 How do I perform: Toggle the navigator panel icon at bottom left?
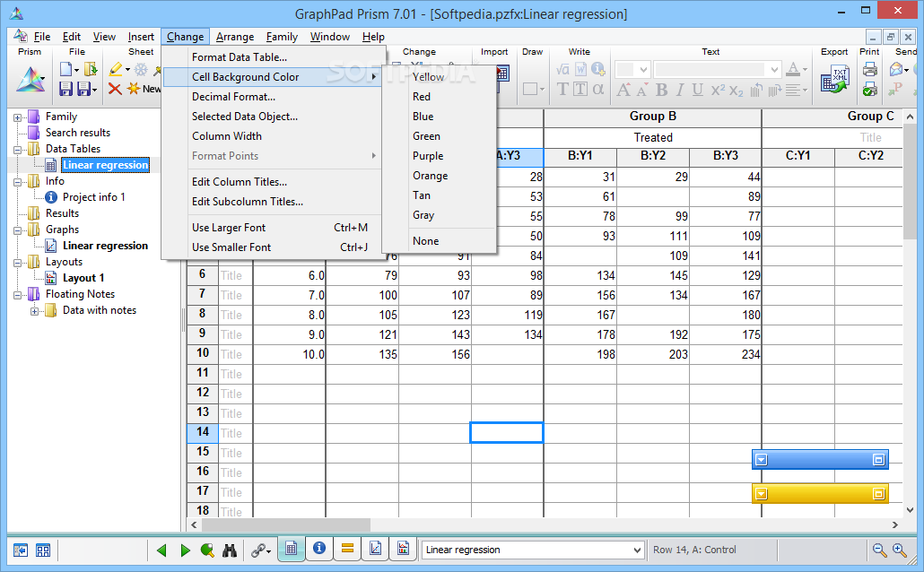click(x=21, y=550)
